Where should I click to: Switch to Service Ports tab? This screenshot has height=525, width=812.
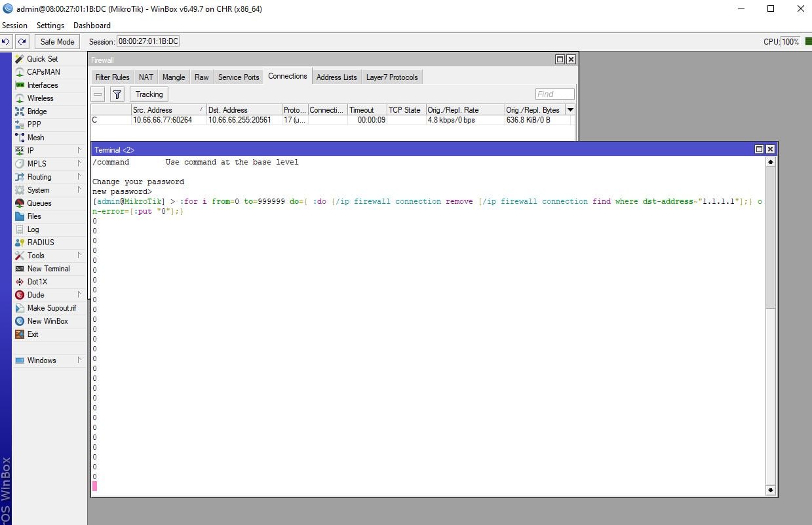click(x=239, y=77)
